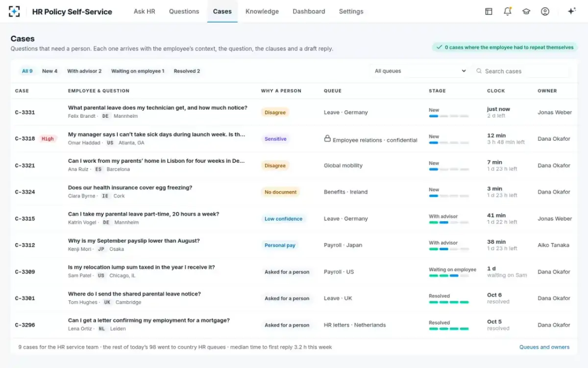Launch the sparkle AI assistant icon
This screenshot has width=588, height=368.
tap(571, 11)
